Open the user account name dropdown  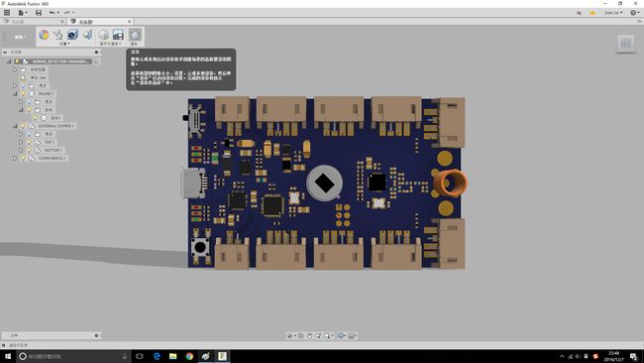(x=613, y=13)
